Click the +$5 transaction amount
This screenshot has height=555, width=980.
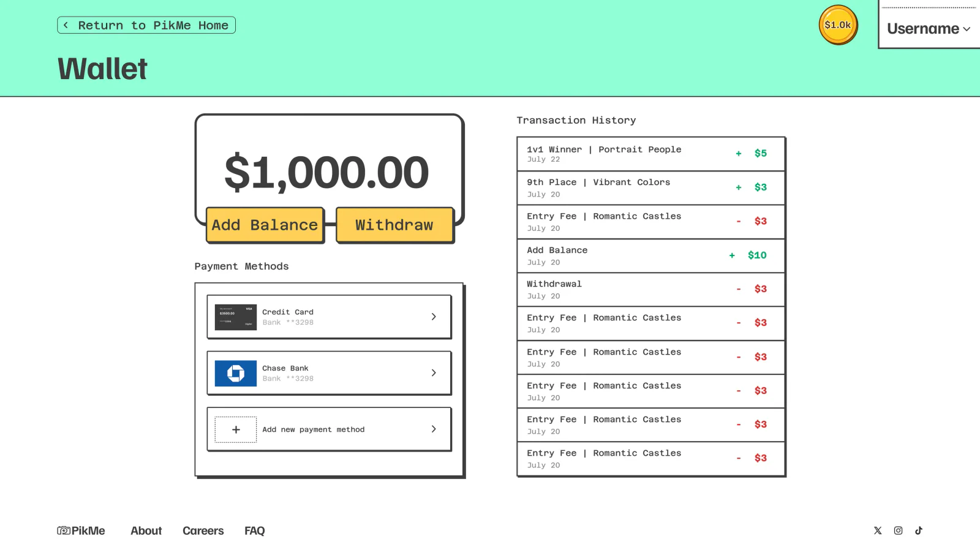[x=751, y=154]
